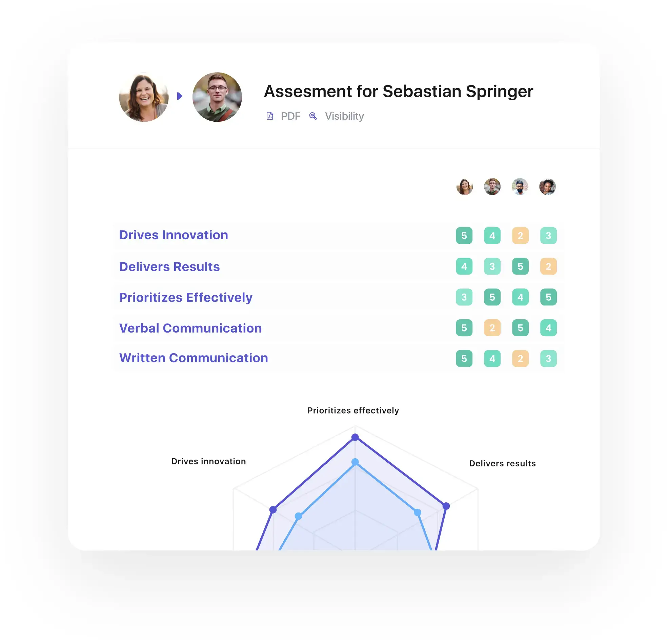Image resolution: width=668 pixels, height=644 pixels.
Task: Click PDF to download assessment report
Action: tap(290, 116)
